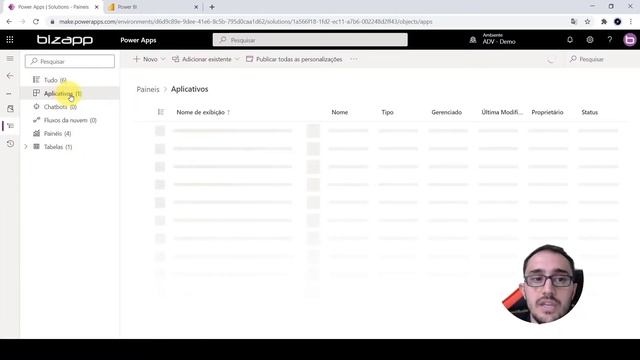Click the bizapp logo
This screenshot has height=360, width=640.
(65, 40)
